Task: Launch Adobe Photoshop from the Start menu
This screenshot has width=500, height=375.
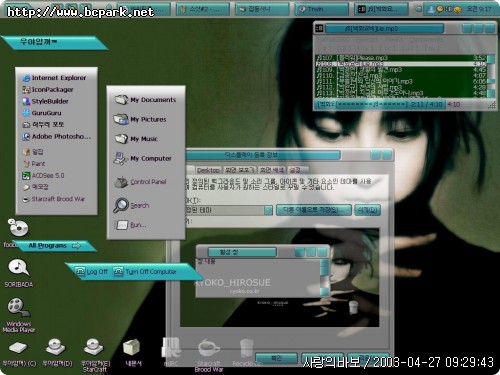Action: [57, 137]
